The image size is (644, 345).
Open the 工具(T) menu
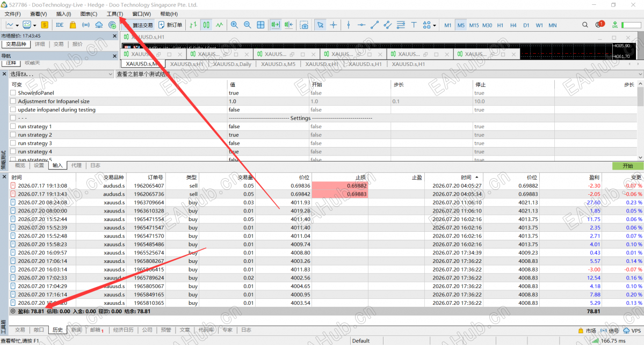(114, 14)
